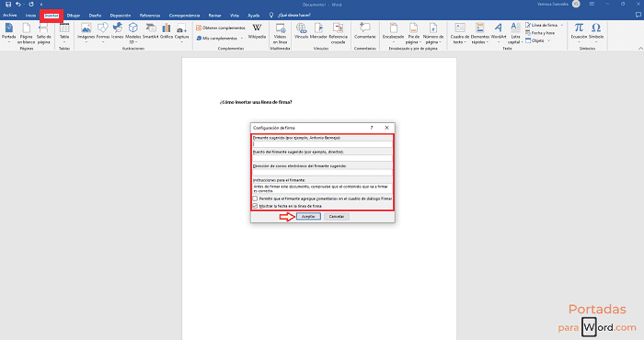The height and width of the screenshot is (340, 644).
Task: Save the document from the quick access toolbar
Action: coord(8,5)
